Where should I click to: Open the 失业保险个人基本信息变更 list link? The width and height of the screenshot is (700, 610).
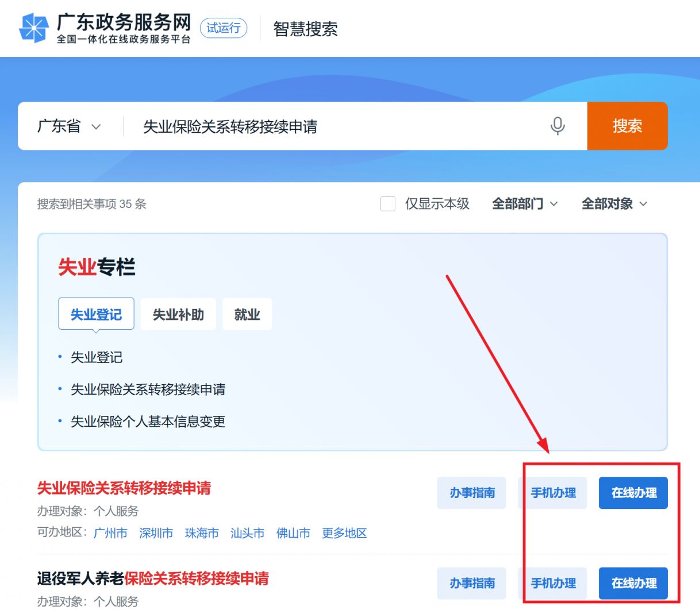pyautogui.click(x=148, y=422)
